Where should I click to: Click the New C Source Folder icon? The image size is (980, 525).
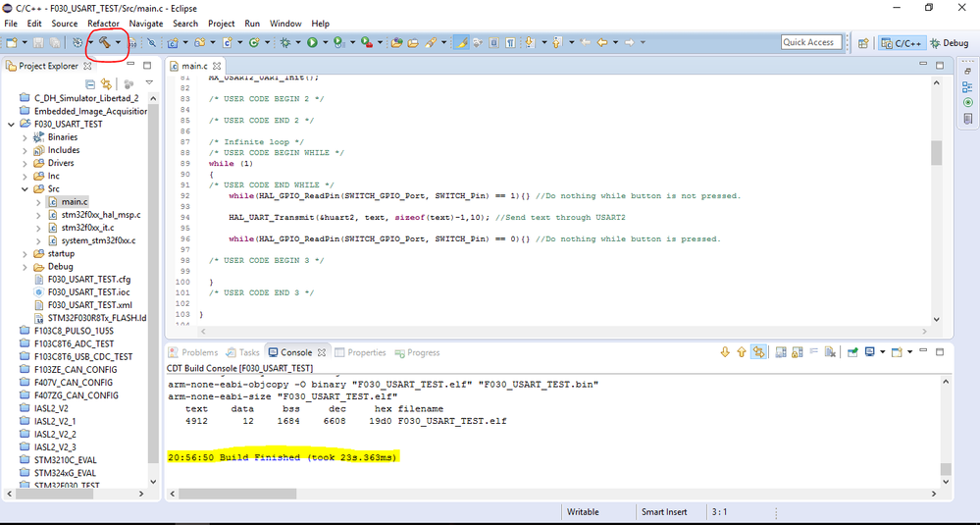(x=199, y=42)
